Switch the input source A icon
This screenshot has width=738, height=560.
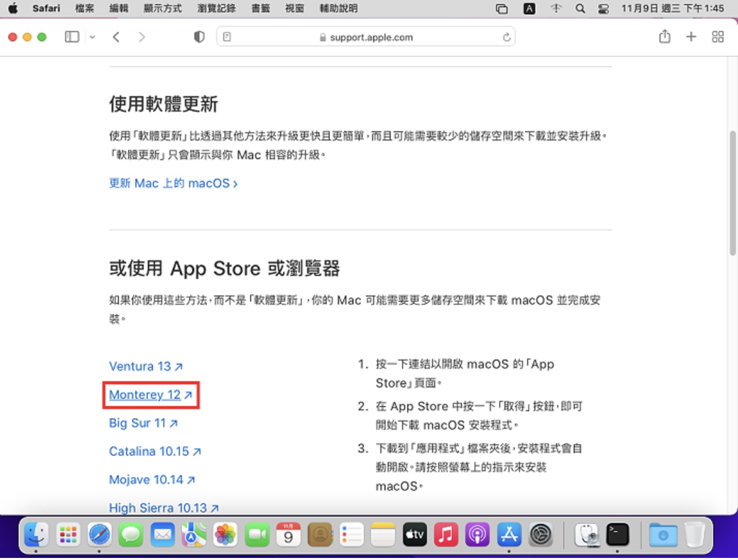529,8
